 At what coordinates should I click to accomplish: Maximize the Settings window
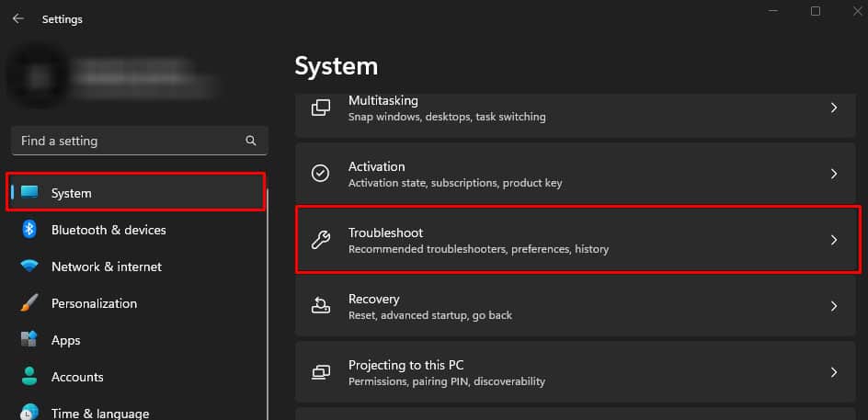point(816,11)
